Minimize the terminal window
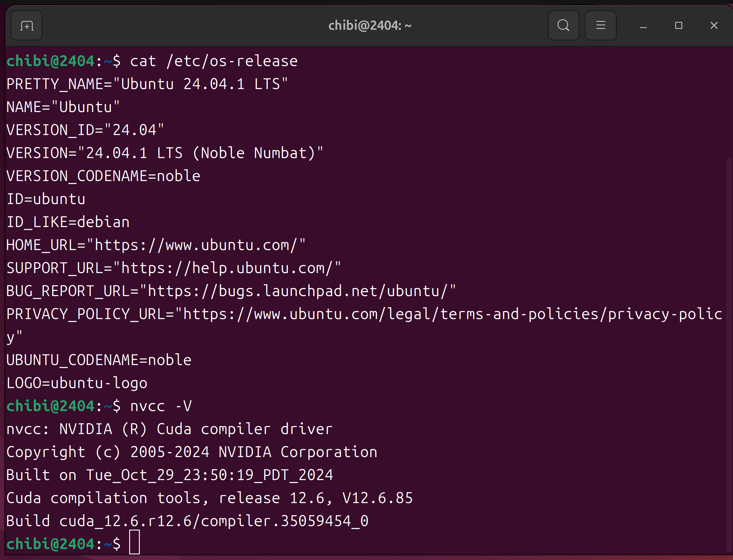This screenshot has height=560, width=733. [x=643, y=26]
